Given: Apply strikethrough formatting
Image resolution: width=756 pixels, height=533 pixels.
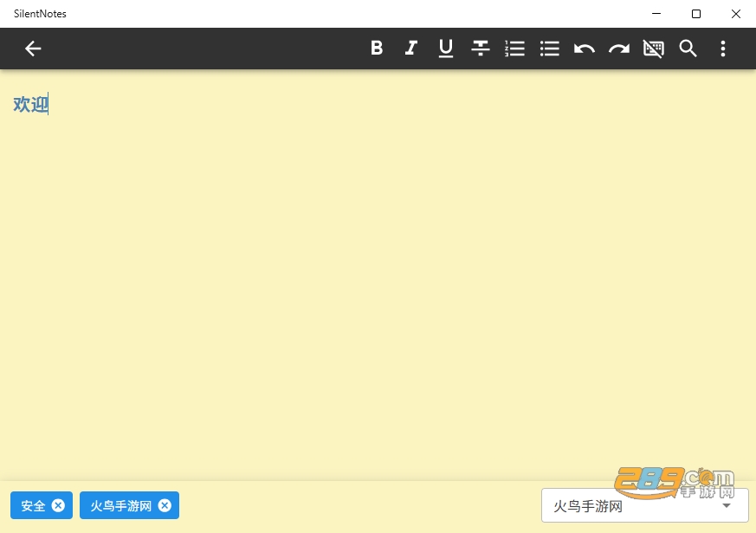Looking at the screenshot, I should 481,49.
